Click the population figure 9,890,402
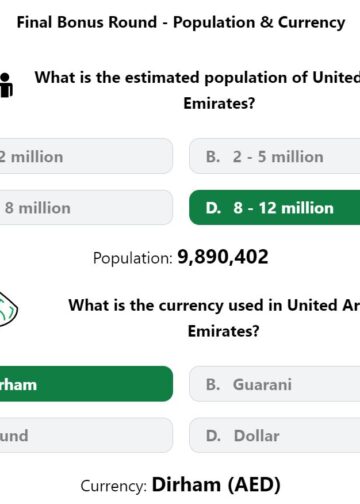360x504 pixels. [223, 257]
